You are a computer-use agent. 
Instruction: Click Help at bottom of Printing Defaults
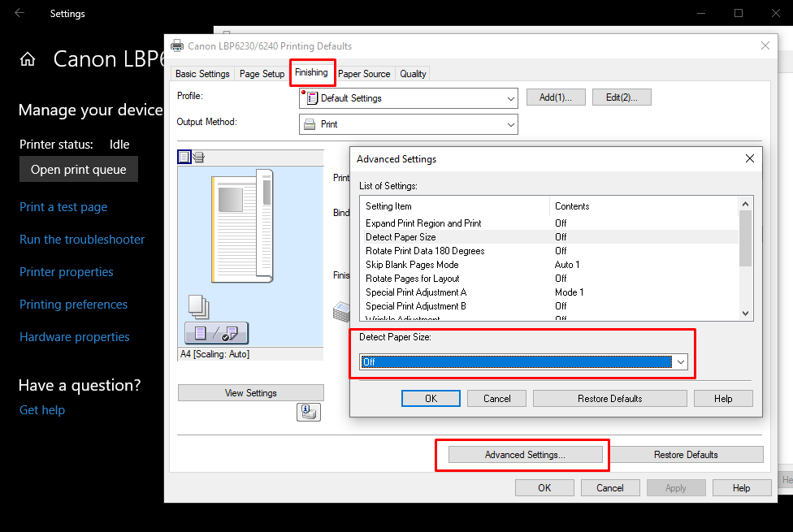coord(742,488)
